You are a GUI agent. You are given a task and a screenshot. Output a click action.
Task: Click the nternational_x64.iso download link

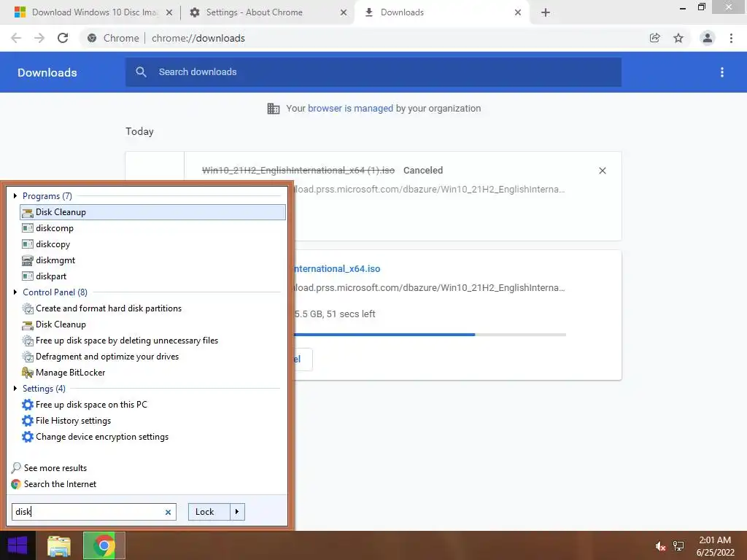pos(337,269)
